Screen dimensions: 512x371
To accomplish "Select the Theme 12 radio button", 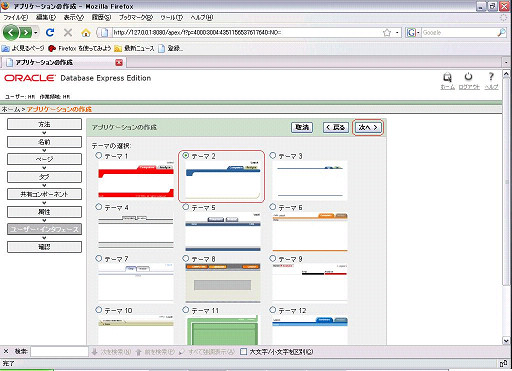I will pos(273,310).
